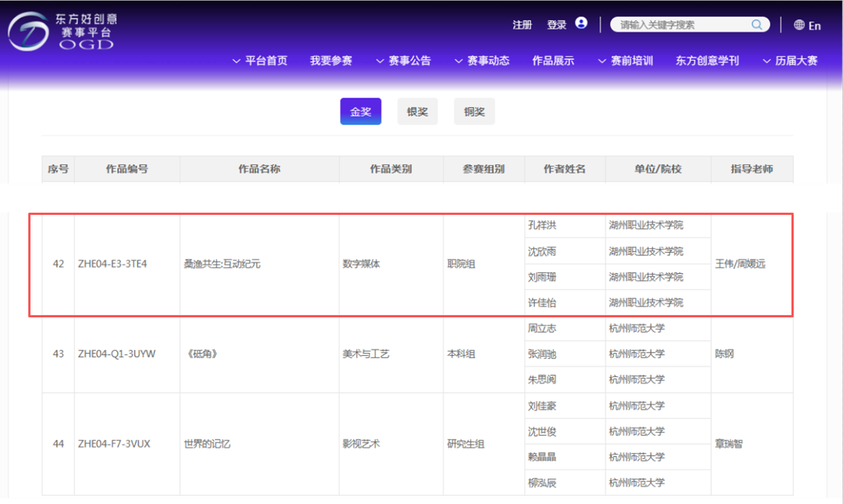Click the search magnifier icon
This screenshot has width=843, height=504.
pyautogui.click(x=757, y=24)
